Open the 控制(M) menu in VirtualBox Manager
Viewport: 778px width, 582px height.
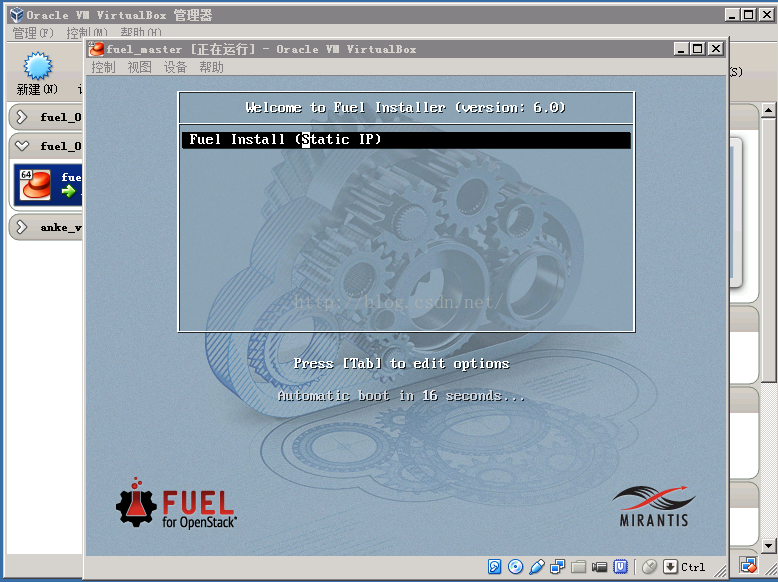point(86,33)
